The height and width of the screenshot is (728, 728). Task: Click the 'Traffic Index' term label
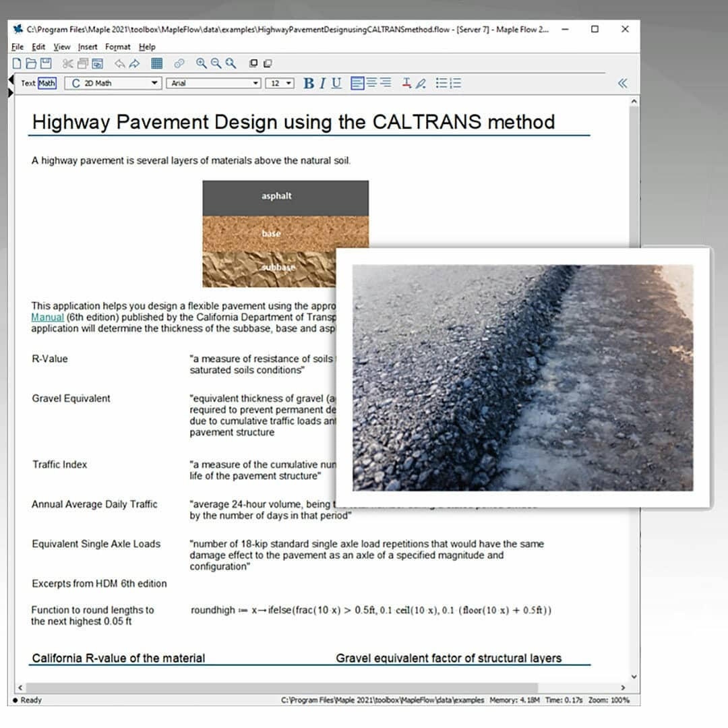60,464
